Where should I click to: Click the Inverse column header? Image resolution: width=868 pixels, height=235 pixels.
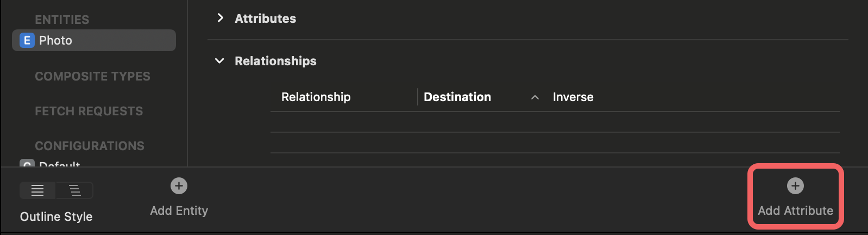point(573,97)
